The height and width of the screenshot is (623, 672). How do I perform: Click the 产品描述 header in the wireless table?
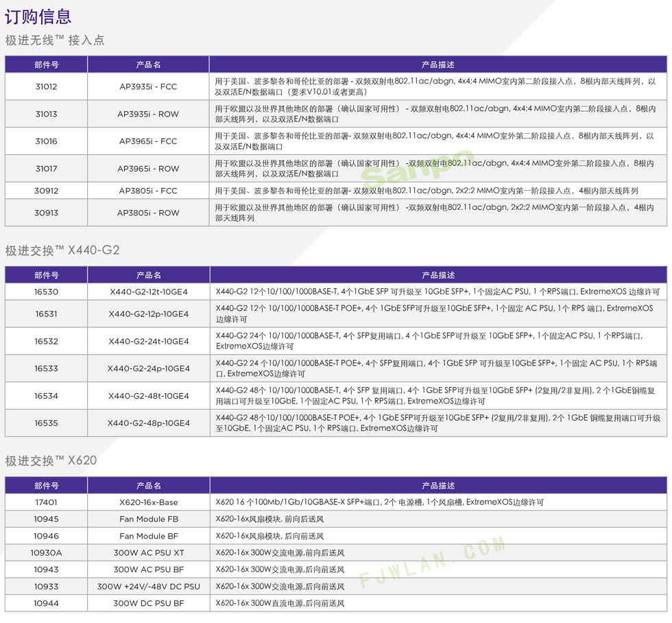click(438, 64)
